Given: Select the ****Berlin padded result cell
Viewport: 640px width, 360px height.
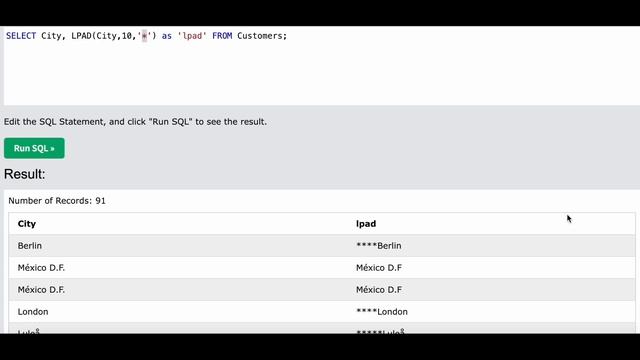Looking at the screenshot, I should [x=379, y=246].
